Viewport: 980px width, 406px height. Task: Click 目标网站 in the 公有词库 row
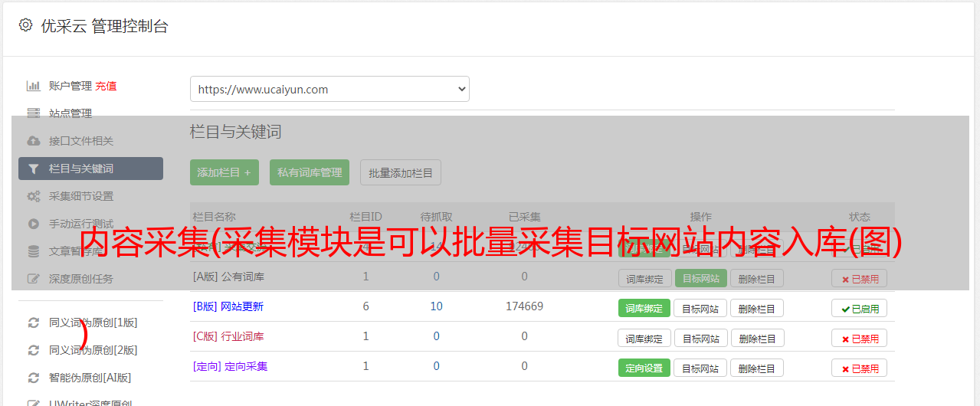coord(700,279)
